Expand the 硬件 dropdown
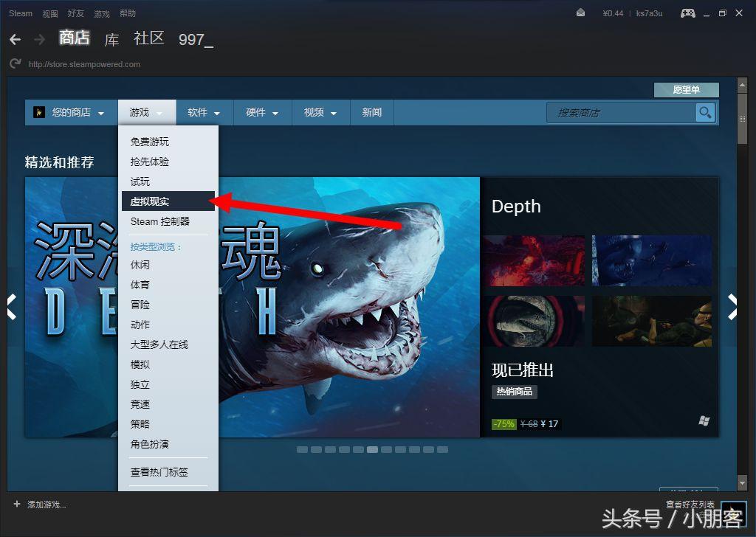 263,113
